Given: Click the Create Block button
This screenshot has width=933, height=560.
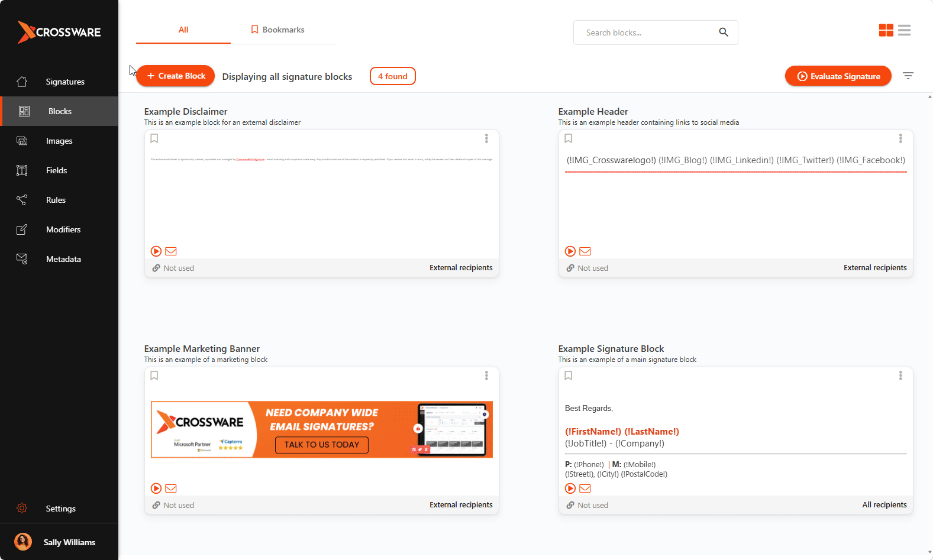Looking at the screenshot, I should point(176,76).
